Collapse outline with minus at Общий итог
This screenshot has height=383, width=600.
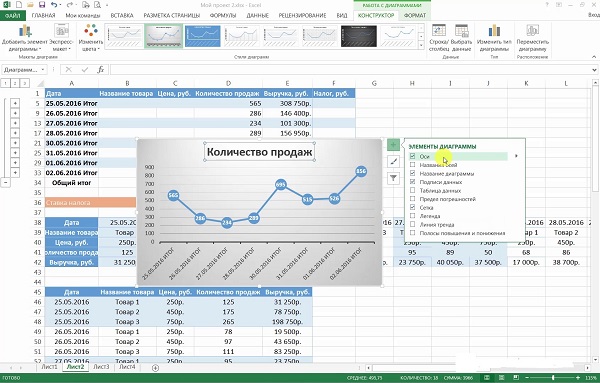coord(5,183)
